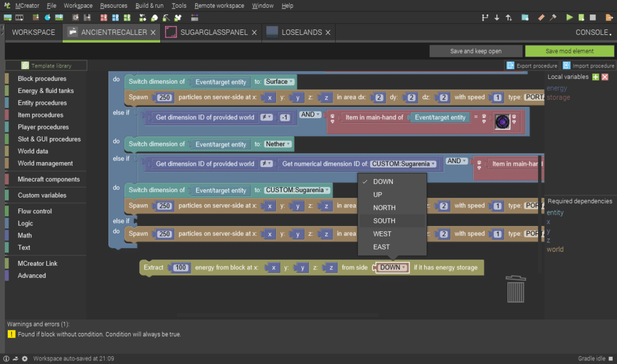Choose WEST in the dropdown list
The width and height of the screenshot is (617, 364).
click(392, 234)
